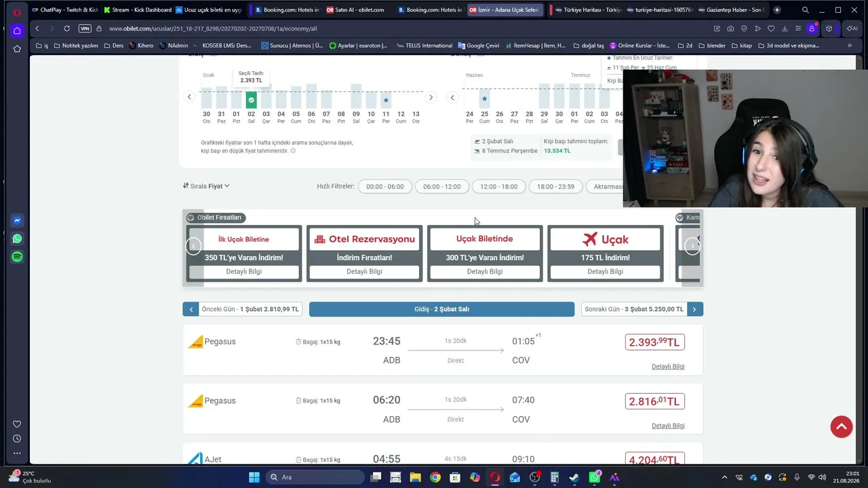The image size is (868, 488).
Task: Open Detaylı Bilgi for İlk Uçak Biletine offer
Action: 243,272
